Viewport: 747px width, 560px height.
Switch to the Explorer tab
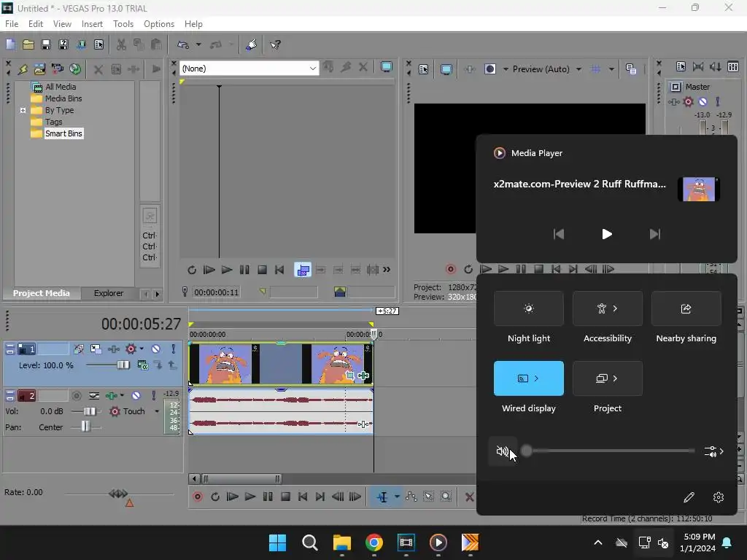tap(109, 293)
